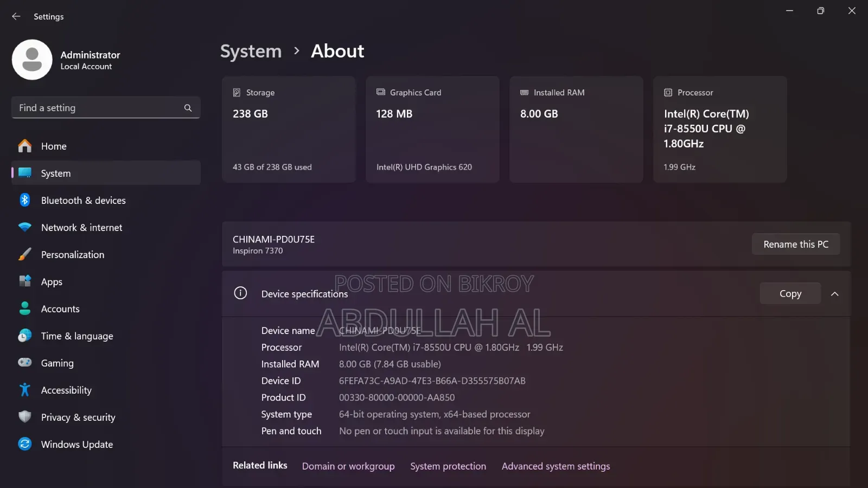Click the Device ID value text
This screenshot has width=868, height=488.
tap(432, 381)
